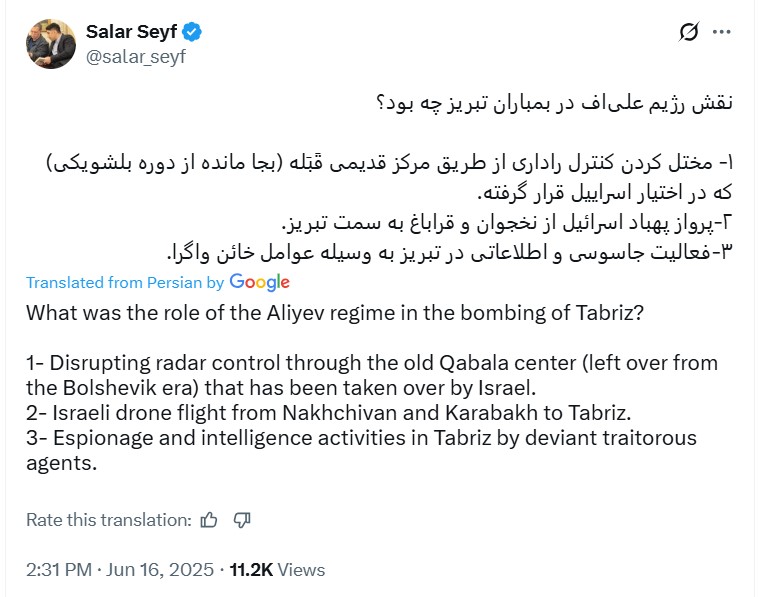771x597 pixels.
Task: Click the Rate this translation label
Action: (x=108, y=519)
